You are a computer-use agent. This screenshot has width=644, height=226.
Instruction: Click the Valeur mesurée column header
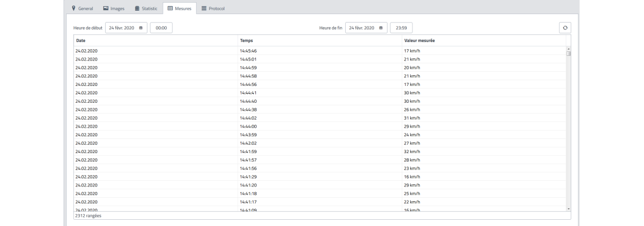coord(419,41)
